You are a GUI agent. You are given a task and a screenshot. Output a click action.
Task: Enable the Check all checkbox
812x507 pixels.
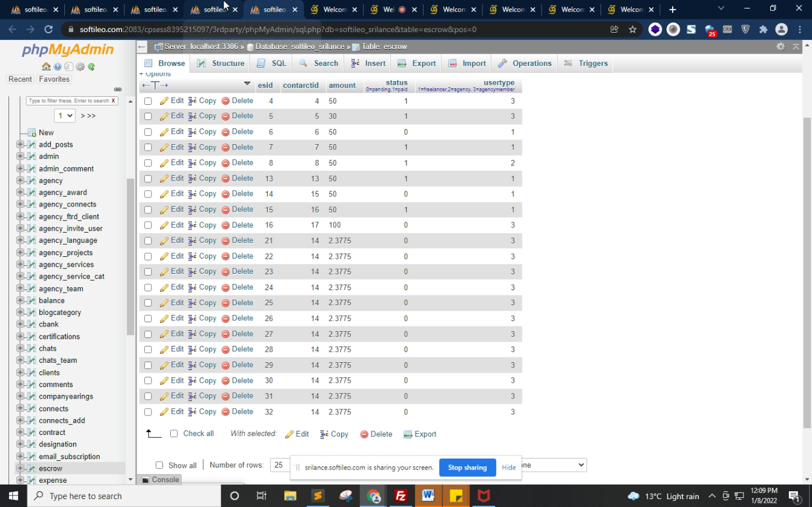[174, 434]
